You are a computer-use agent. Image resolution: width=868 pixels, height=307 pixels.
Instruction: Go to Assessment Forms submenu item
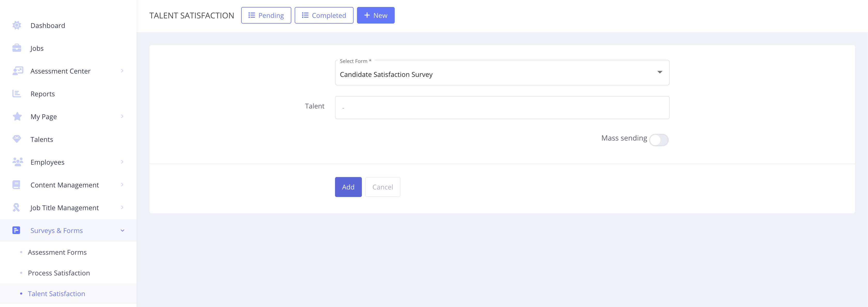coord(57,252)
